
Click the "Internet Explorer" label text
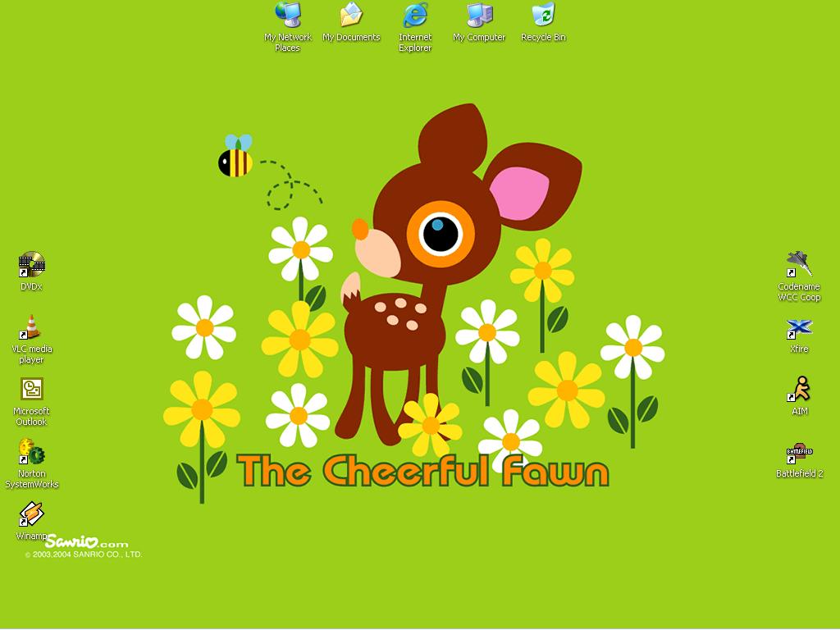click(x=415, y=43)
